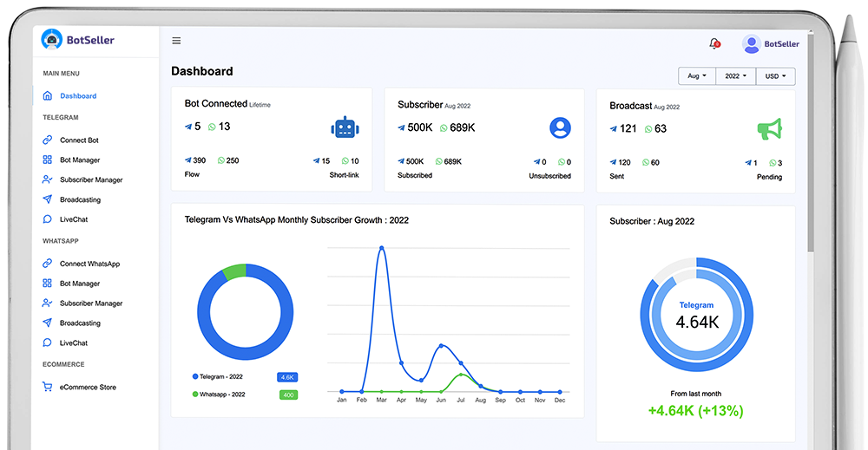Click the Dashboard page heading
Viewport: 868px width, 450px height.
click(x=202, y=71)
